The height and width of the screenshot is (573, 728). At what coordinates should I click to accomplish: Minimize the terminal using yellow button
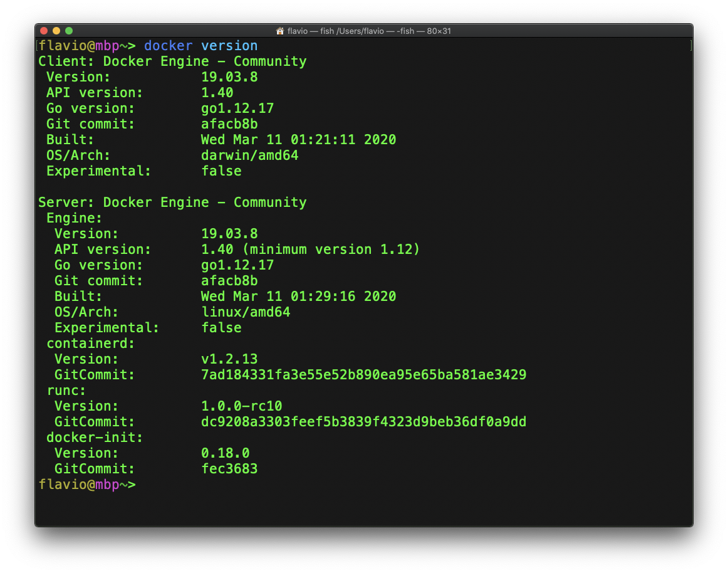point(56,31)
